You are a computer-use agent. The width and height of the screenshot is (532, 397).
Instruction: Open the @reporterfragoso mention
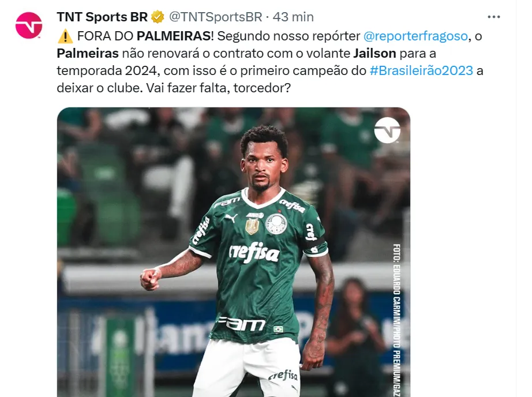(415, 36)
